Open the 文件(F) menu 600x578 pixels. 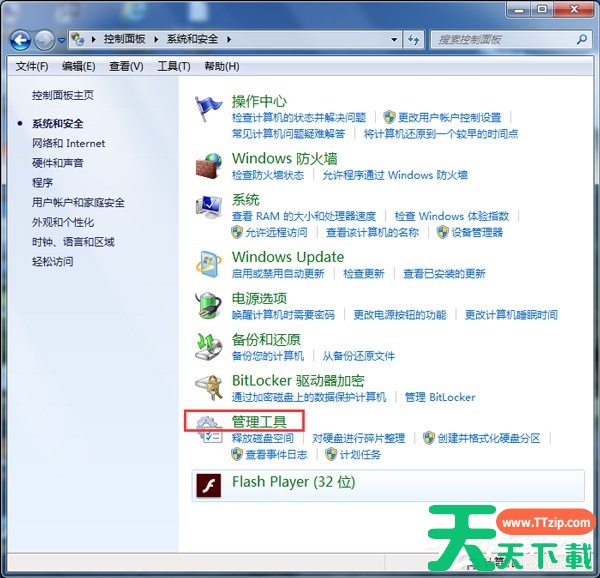coord(32,67)
